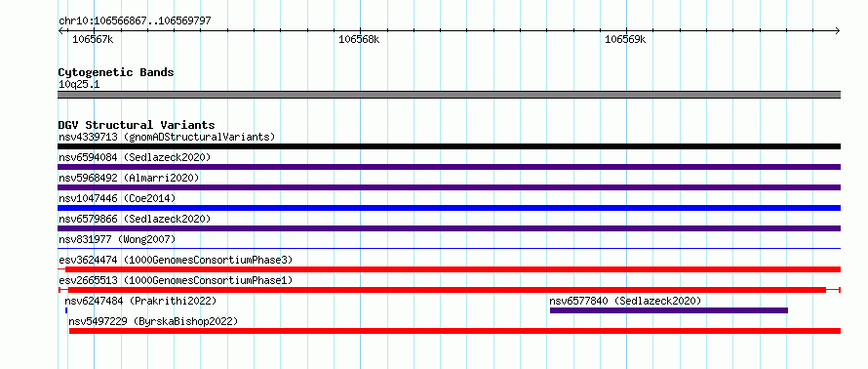Open the nsv6594084 (Sedlazeck2020) label

click(x=135, y=157)
